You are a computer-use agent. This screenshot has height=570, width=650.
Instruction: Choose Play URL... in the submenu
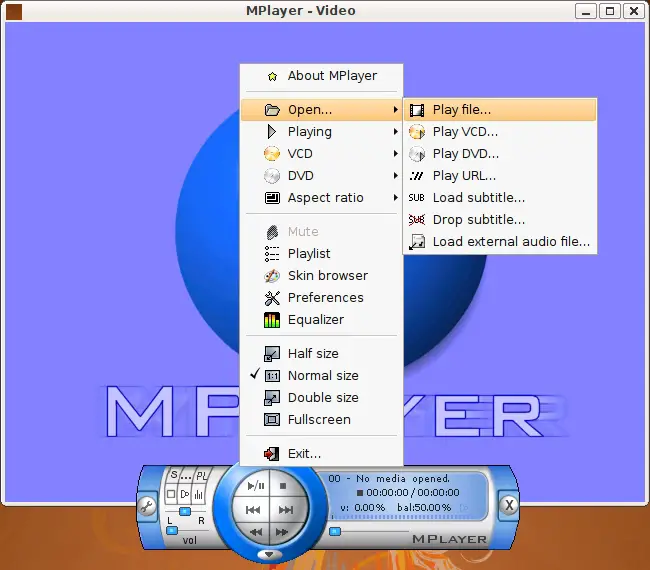coord(500,176)
